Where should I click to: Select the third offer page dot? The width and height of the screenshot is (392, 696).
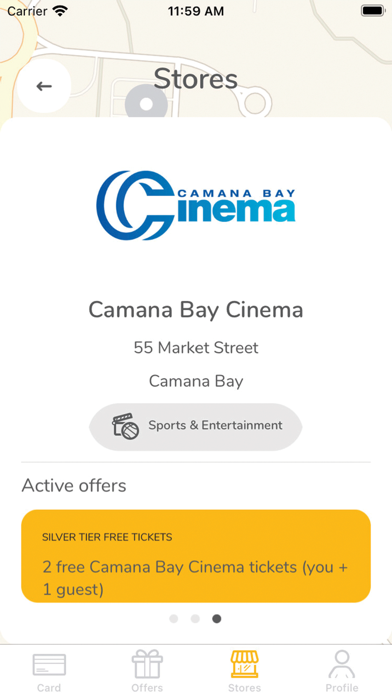pos(217,619)
